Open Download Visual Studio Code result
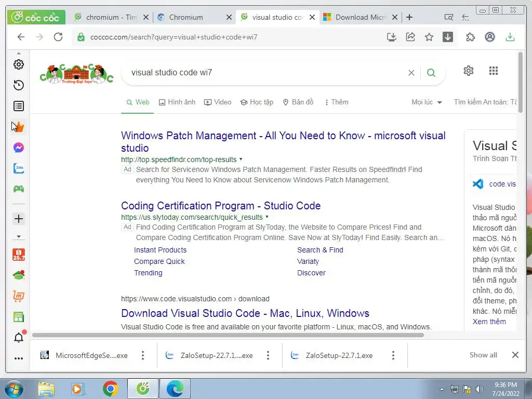This screenshot has width=532, height=399. pos(245,313)
